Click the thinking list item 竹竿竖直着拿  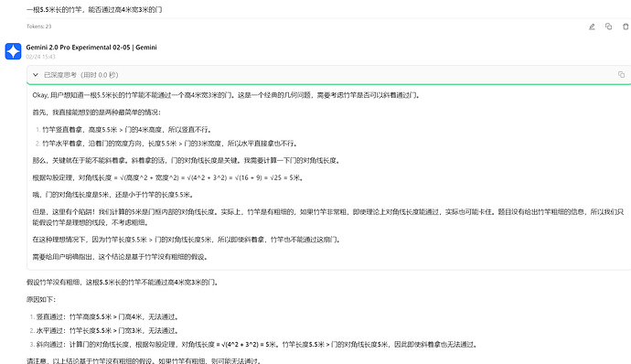(x=127, y=130)
